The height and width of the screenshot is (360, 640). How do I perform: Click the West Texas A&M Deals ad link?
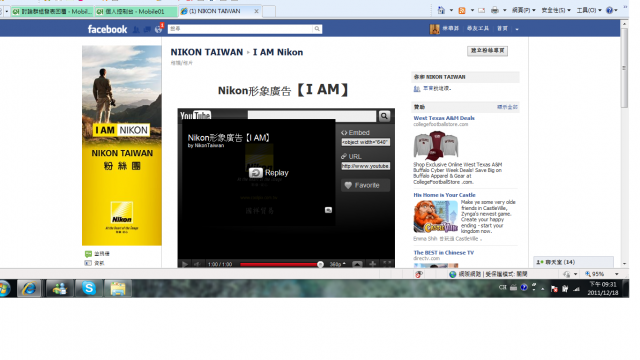(444, 118)
